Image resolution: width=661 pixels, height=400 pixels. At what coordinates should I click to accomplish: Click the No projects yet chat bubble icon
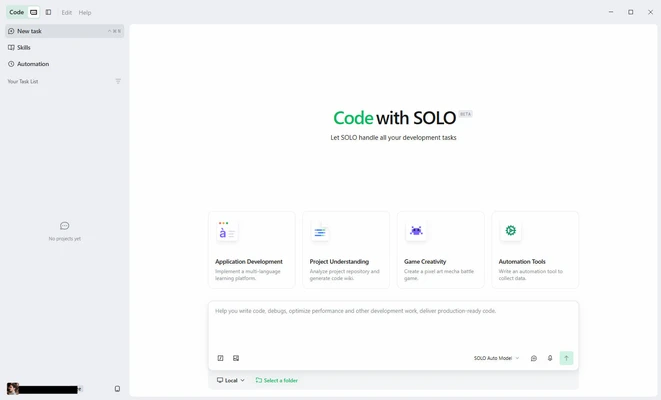pos(64,226)
